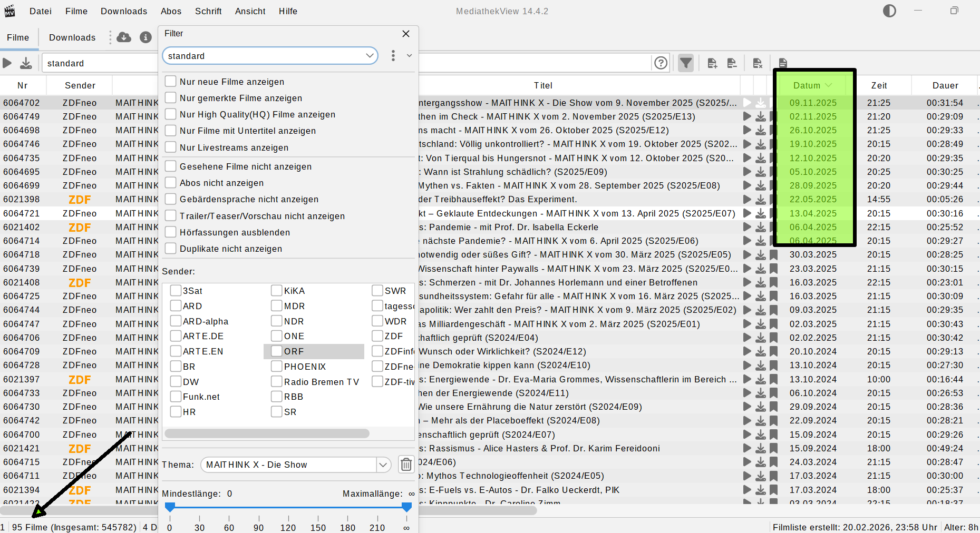The height and width of the screenshot is (533, 980).
Task: Click the horizontal scrollbar in Sender list
Action: click(x=267, y=433)
